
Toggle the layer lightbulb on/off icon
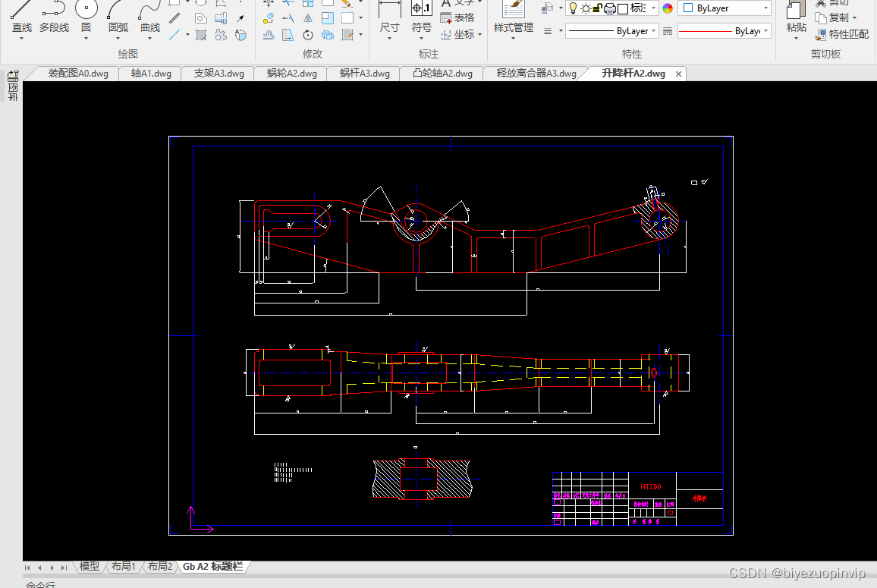click(x=573, y=8)
